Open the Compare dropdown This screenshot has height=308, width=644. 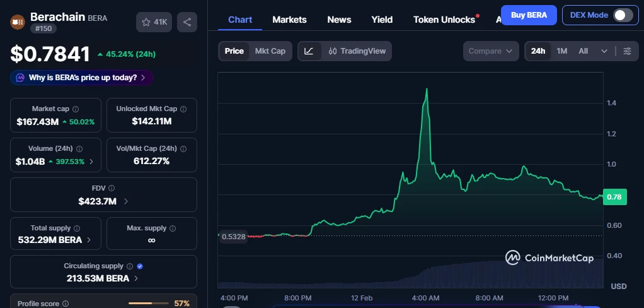[x=490, y=51]
